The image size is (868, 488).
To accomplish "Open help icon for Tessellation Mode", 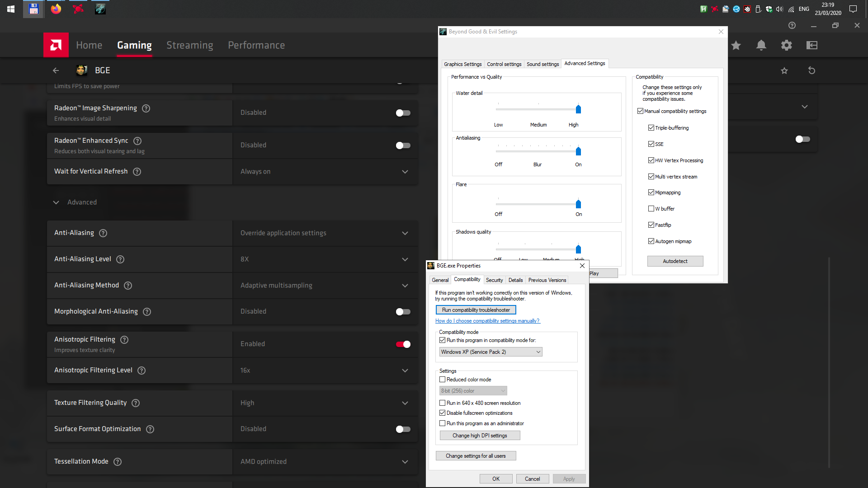I will click(118, 462).
